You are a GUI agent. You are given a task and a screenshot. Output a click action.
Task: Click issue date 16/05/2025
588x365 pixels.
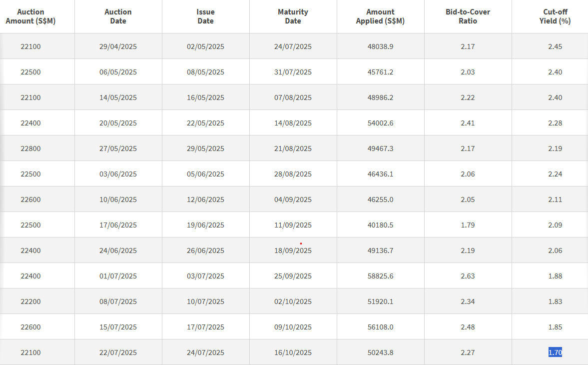(205, 97)
